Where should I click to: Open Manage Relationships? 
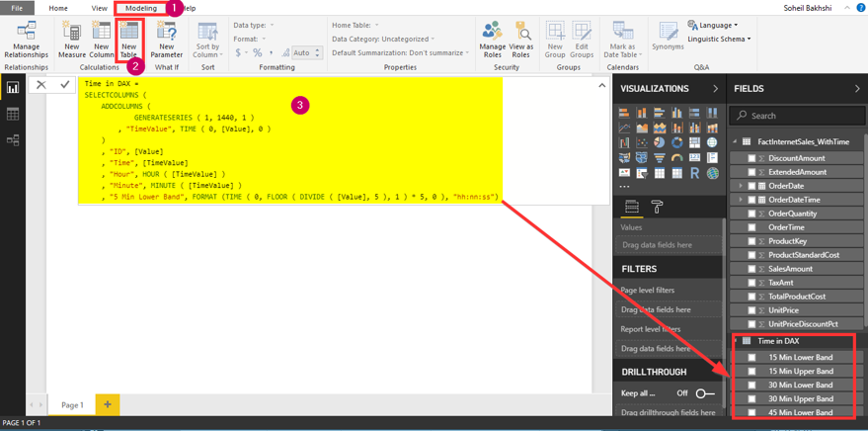pyautogui.click(x=27, y=40)
